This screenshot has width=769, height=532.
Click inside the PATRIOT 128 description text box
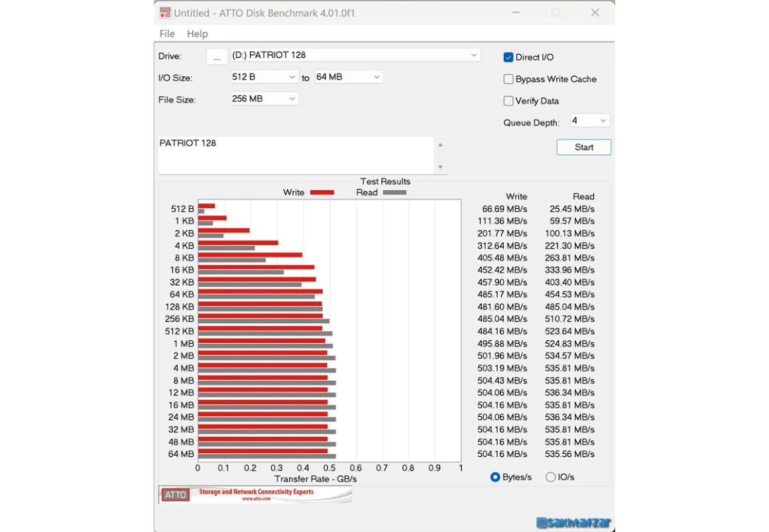point(296,155)
